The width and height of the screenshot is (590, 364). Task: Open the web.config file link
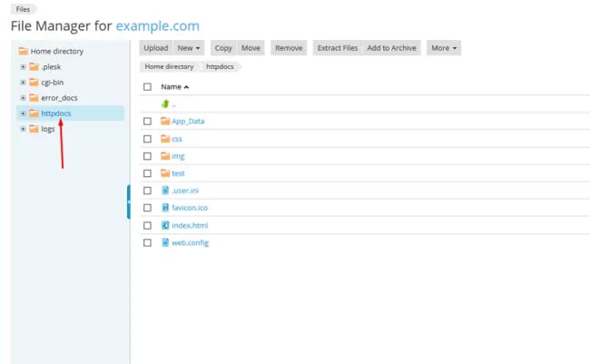click(x=191, y=242)
